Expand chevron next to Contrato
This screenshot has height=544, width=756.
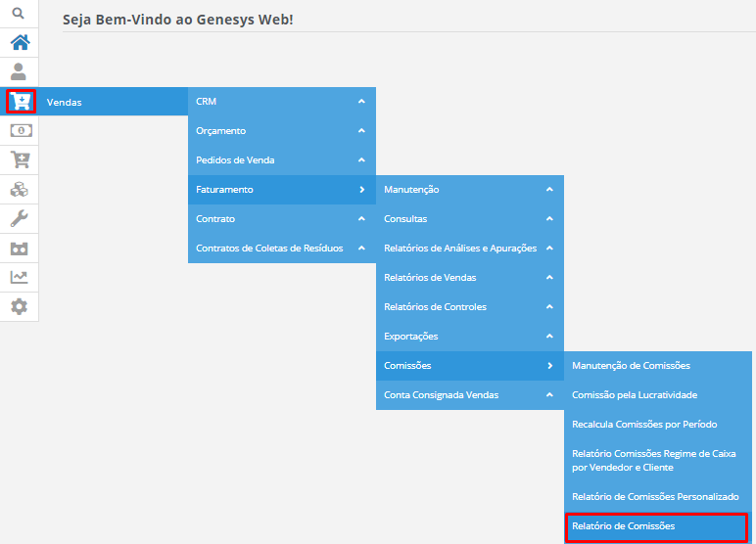pyautogui.click(x=361, y=219)
